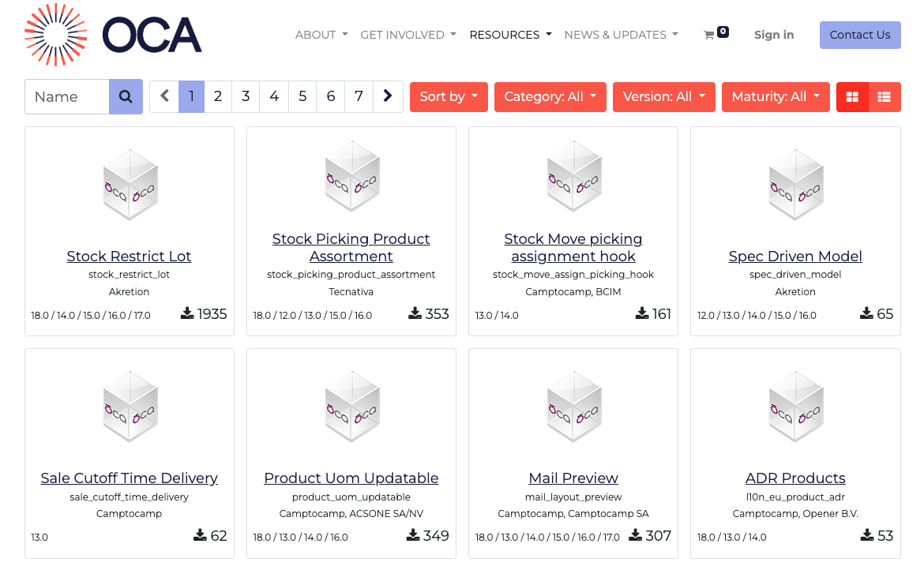Screen dimensions: 924x566
Task: Open Version: All filter dropdown
Action: (x=664, y=96)
